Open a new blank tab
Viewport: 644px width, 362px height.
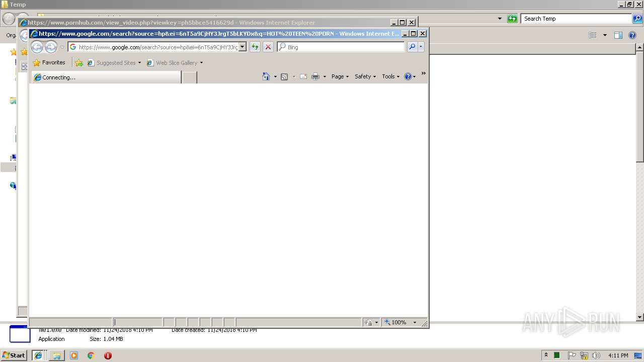pyautogui.click(x=189, y=77)
